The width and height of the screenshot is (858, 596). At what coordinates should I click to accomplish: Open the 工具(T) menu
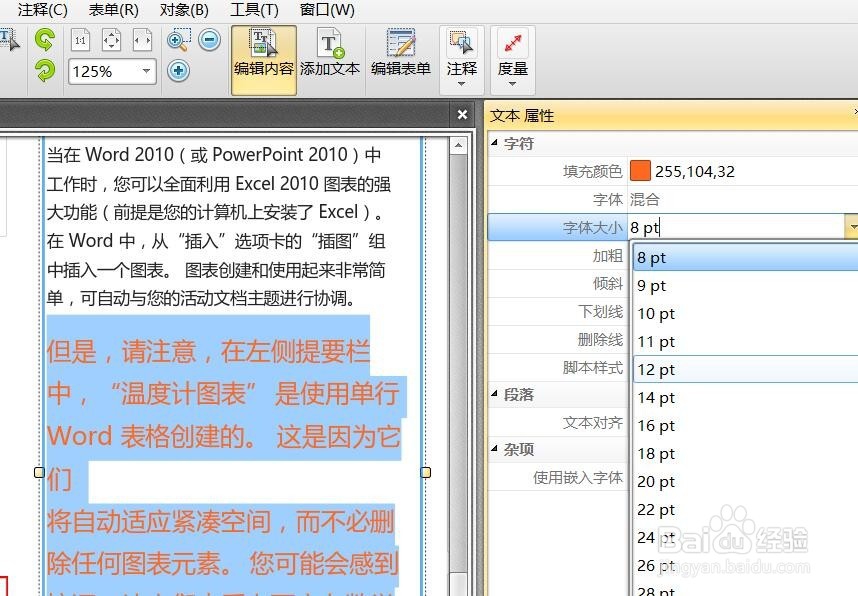(254, 10)
